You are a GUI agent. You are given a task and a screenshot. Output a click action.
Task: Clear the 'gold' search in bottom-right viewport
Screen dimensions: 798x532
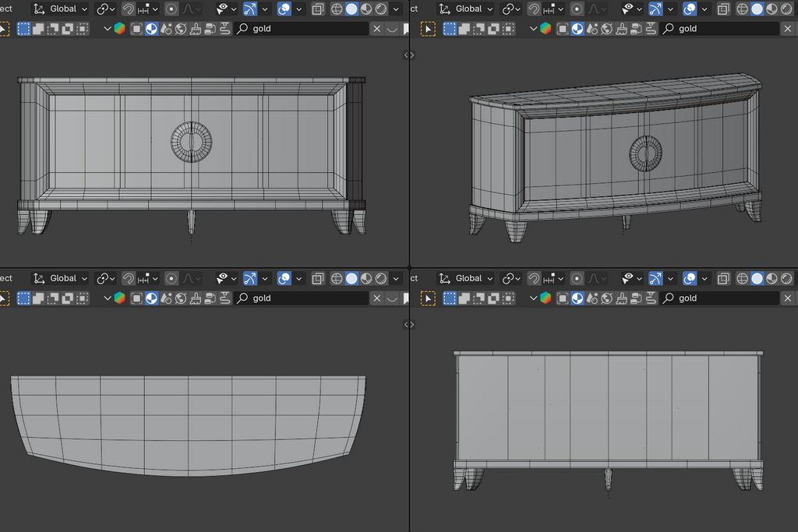click(787, 298)
